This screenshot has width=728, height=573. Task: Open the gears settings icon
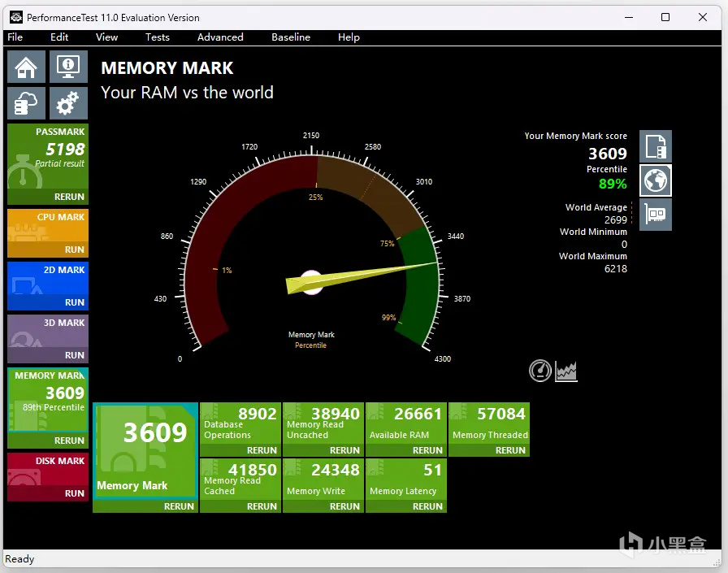(x=69, y=103)
